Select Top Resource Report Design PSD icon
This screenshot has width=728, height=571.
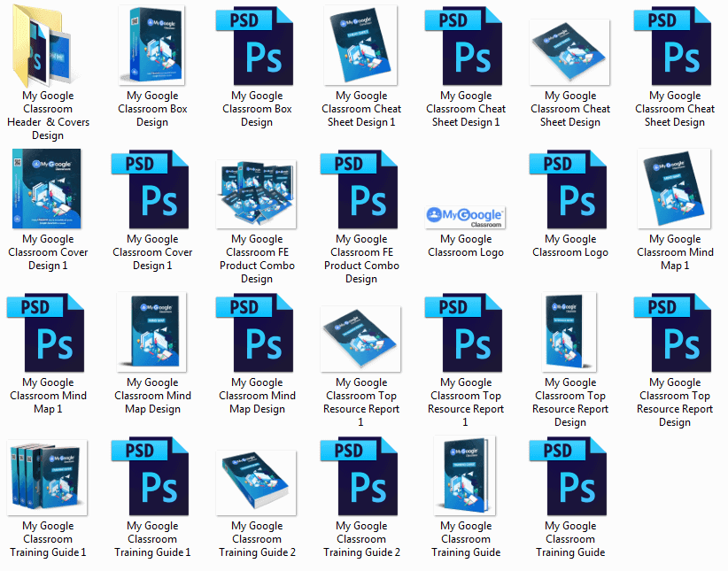672,332
